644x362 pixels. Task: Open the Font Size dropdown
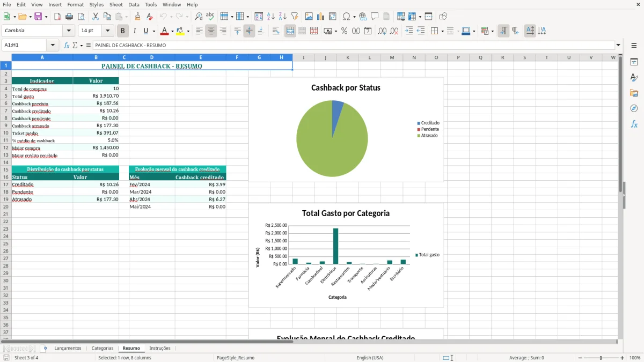tap(108, 31)
